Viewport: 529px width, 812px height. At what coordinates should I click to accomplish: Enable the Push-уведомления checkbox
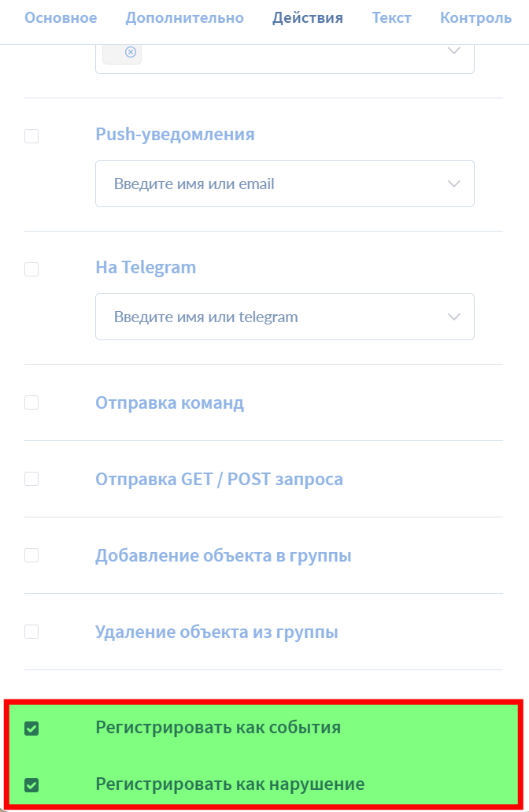point(31,136)
